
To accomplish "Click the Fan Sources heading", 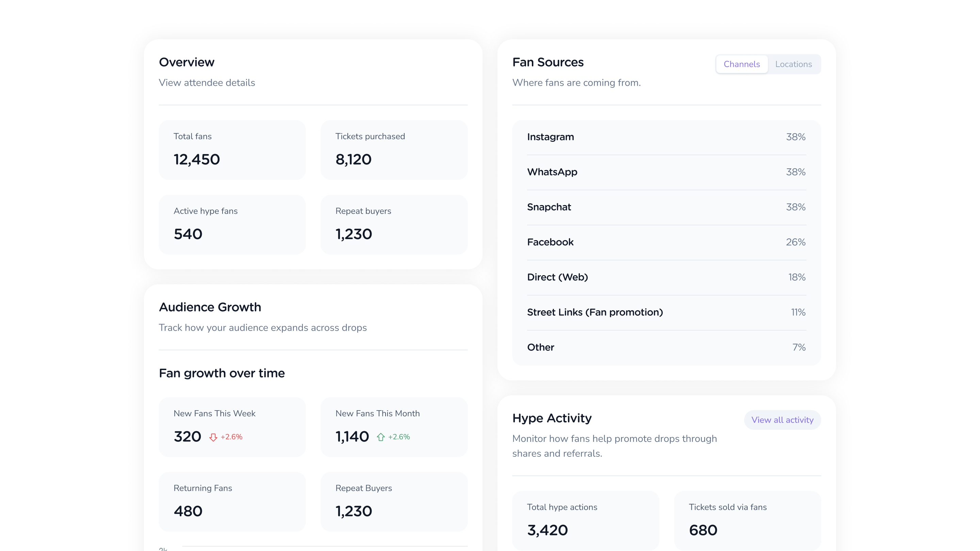I will click(548, 62).
